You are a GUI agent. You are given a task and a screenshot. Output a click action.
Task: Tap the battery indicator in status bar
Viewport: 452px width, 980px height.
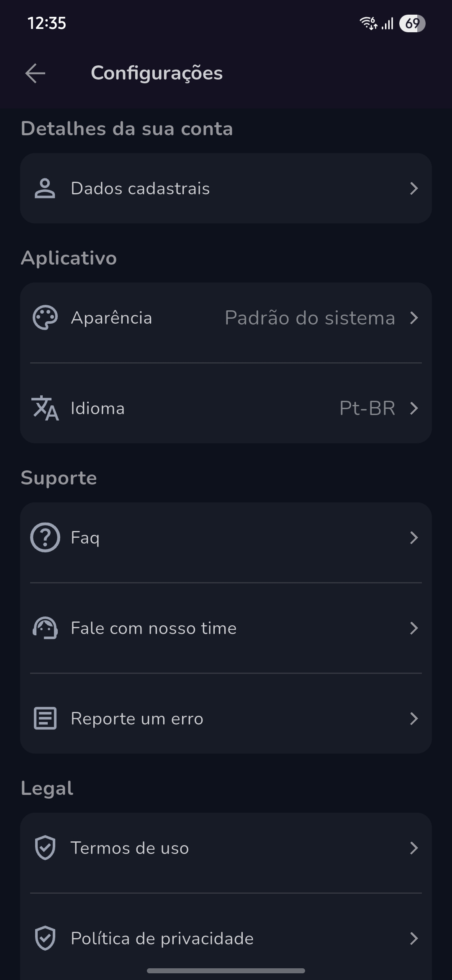(x=412, y=23)
